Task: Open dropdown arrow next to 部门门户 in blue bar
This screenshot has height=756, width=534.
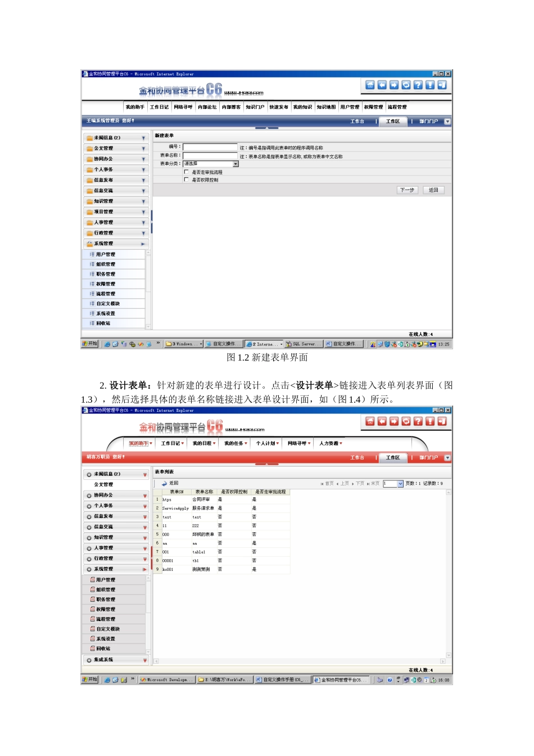Action: pos(447,121)
